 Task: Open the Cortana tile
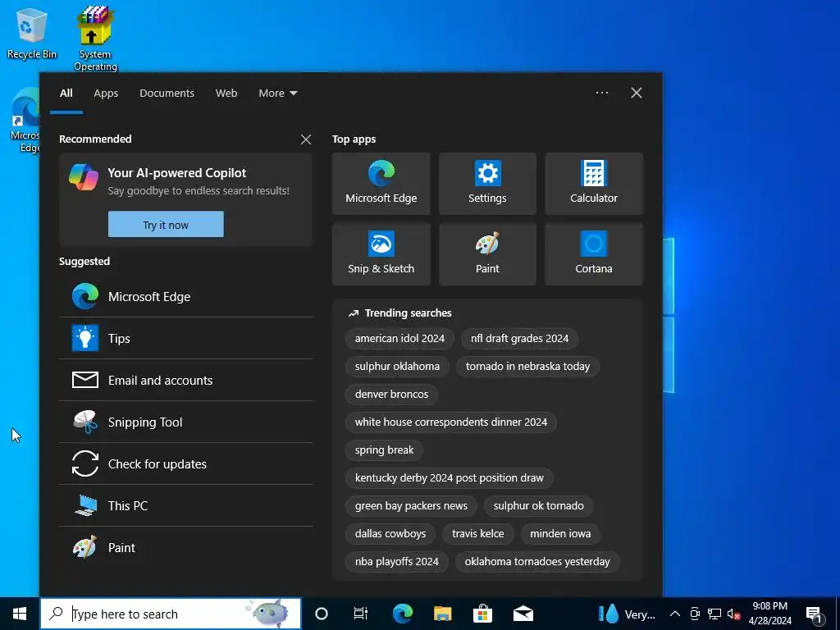(594, 254)
